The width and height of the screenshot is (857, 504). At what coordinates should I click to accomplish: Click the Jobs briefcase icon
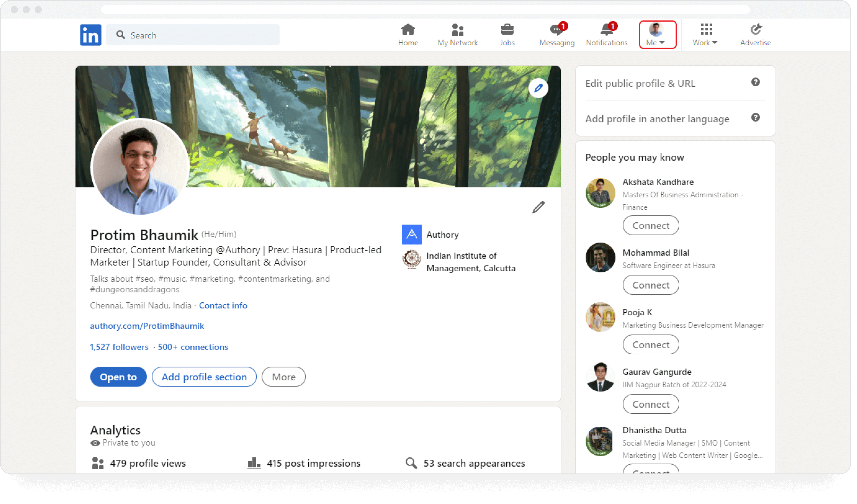click(x=507, y=31)
